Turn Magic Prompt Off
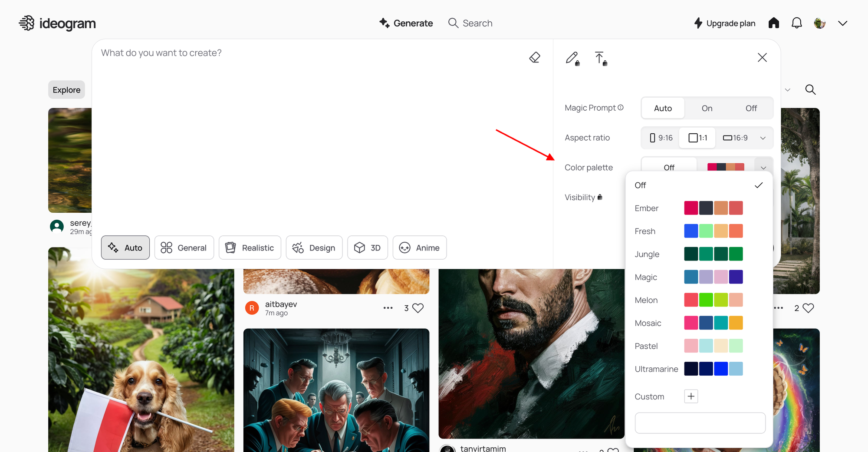The image size is (868, 452). [x=751, y=108]
